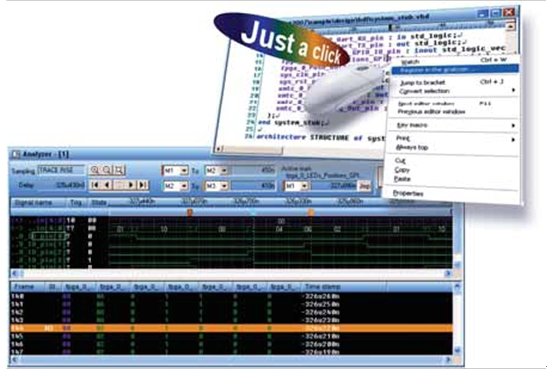Open the Active mark M1 dropdown
The image size is (547, 369).
point(304,186)
